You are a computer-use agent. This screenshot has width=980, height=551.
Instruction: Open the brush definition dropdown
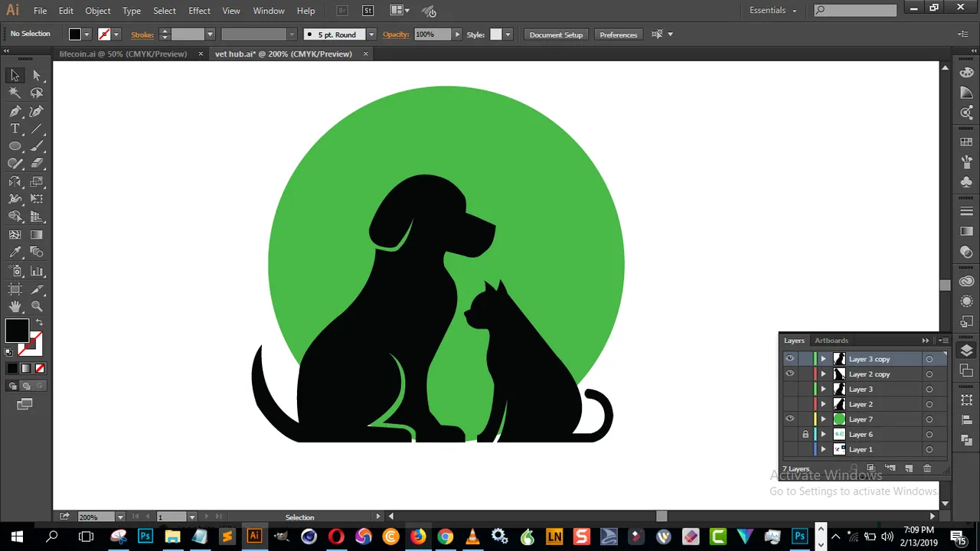[371, 34]
